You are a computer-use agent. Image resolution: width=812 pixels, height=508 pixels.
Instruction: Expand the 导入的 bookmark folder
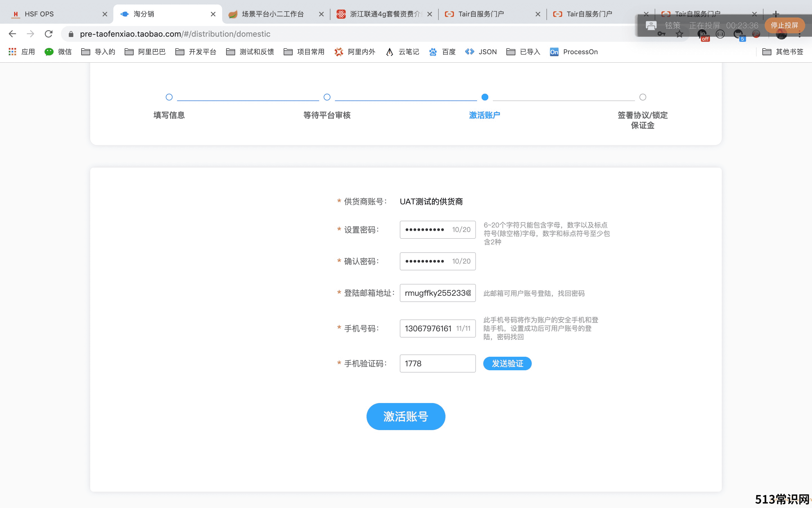click(98, 52)
